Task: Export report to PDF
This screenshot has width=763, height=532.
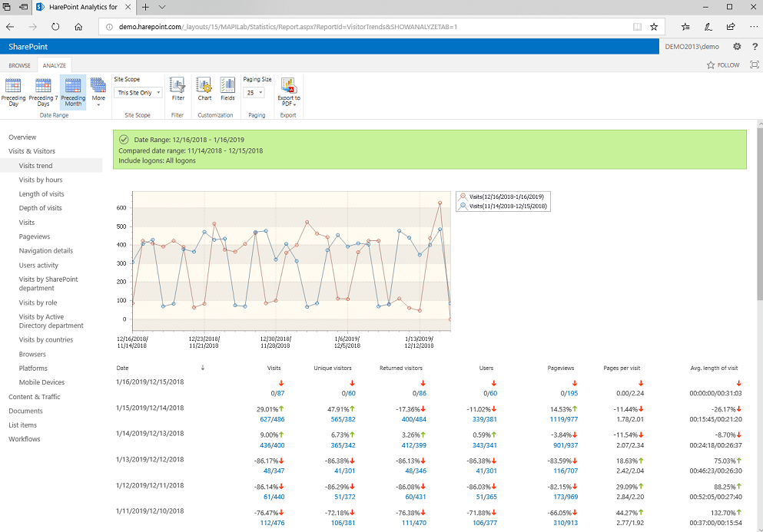Action: click(x=289, y=92)
